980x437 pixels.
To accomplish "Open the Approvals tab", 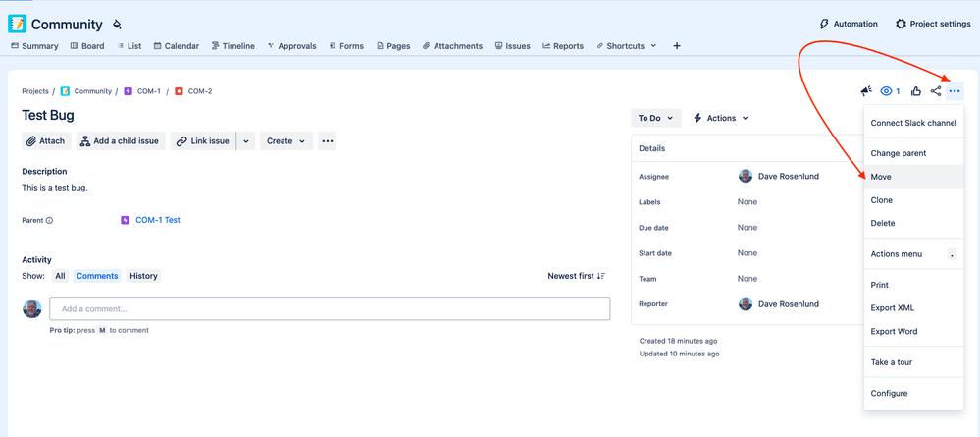I will click(x=291, y=46).
